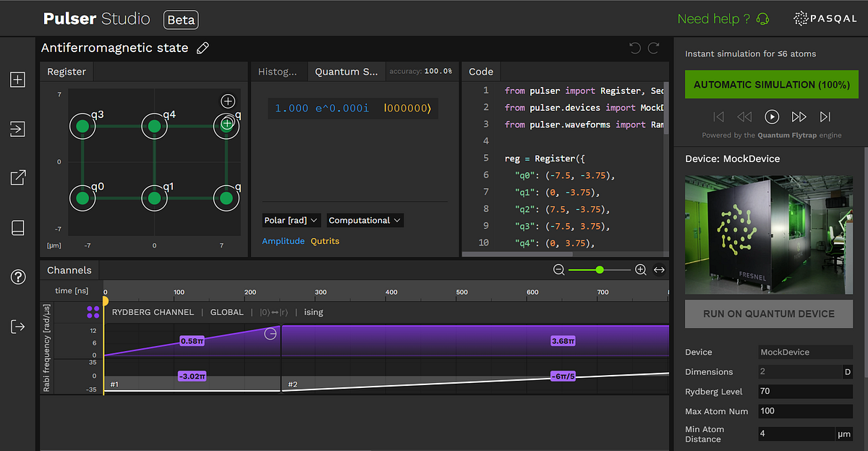Add an atom with the circled plus in Register
Image resolution: width=868 pixels, height=451 pixels.
[x=227, y=101]
